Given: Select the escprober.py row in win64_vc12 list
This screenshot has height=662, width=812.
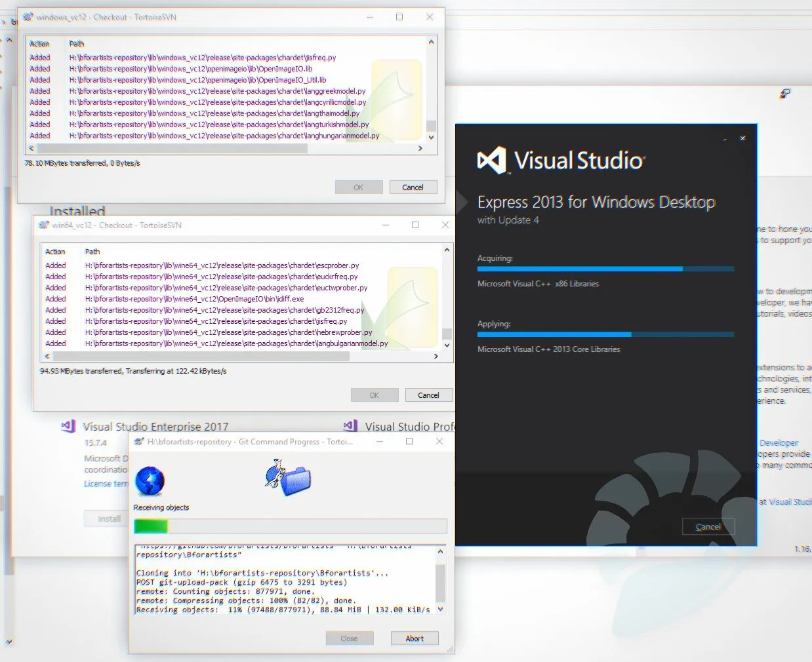Looking at the screenshot, I should 242,265.
